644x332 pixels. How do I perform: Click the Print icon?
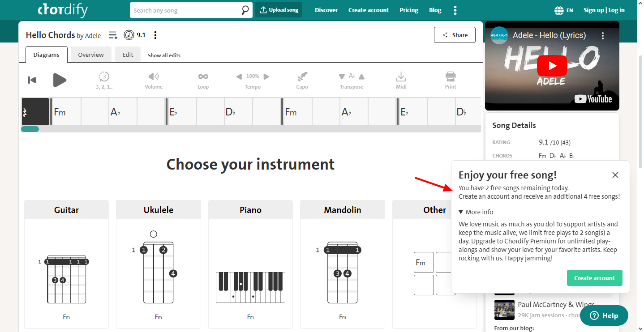[x=451, y=77]
